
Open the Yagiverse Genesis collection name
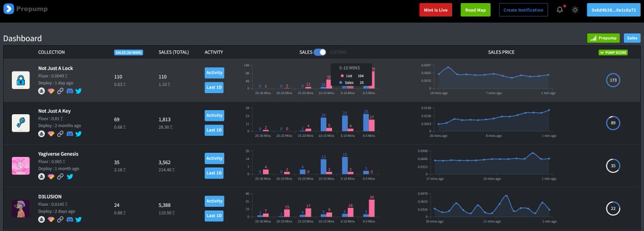(x=58, y=154)
